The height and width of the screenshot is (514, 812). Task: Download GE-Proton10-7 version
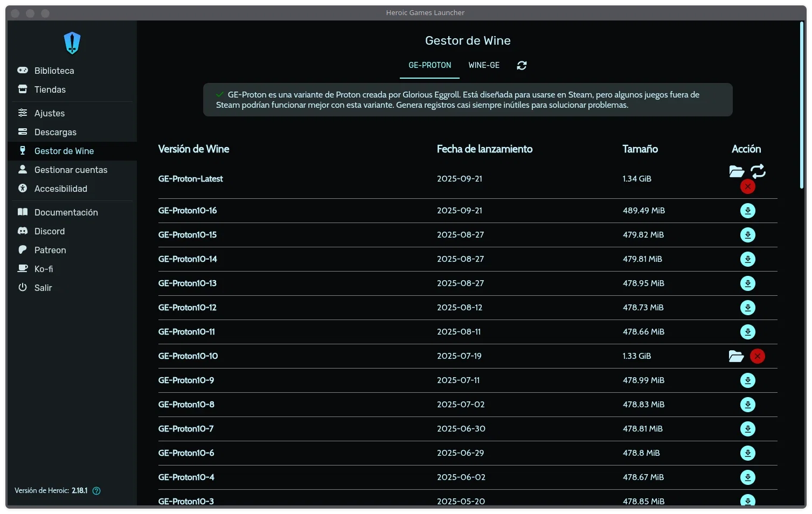[747, 429]
